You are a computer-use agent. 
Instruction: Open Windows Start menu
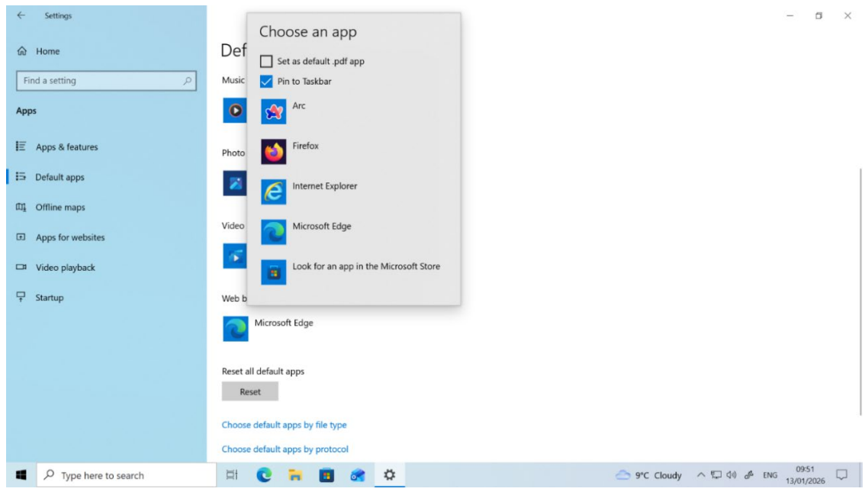(21, 475)
